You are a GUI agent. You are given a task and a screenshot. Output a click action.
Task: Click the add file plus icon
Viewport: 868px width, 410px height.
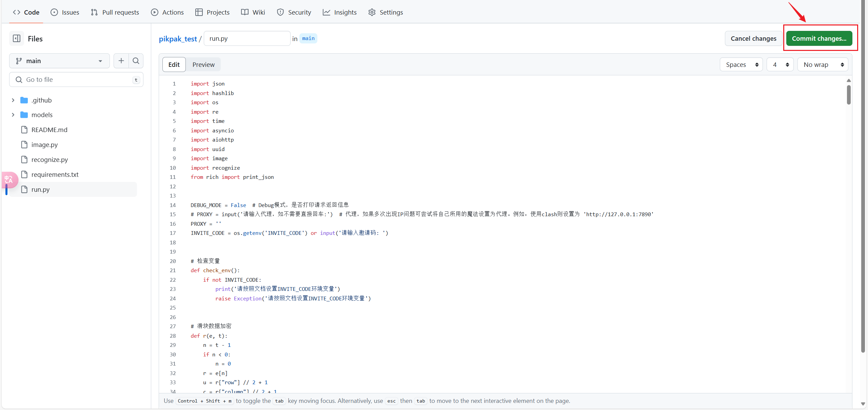[121, 61]
